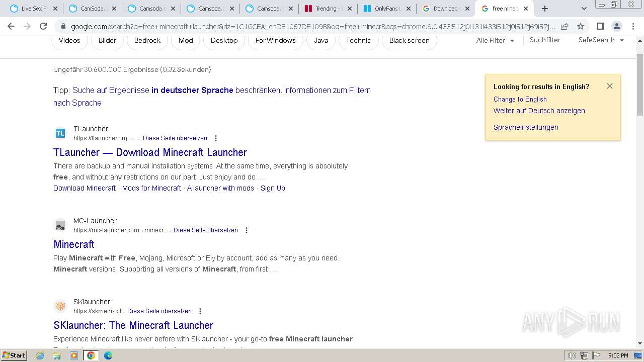Select the For Windows filter chip
The width and height of the screenshot is (644, 362).
tap(275, 40)
